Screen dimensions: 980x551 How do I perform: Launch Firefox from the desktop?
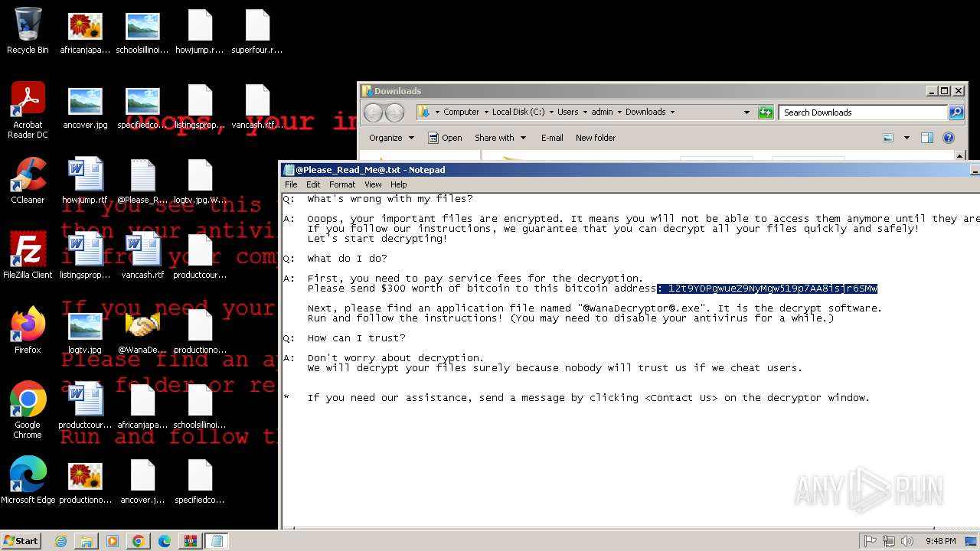pos(28,331)
